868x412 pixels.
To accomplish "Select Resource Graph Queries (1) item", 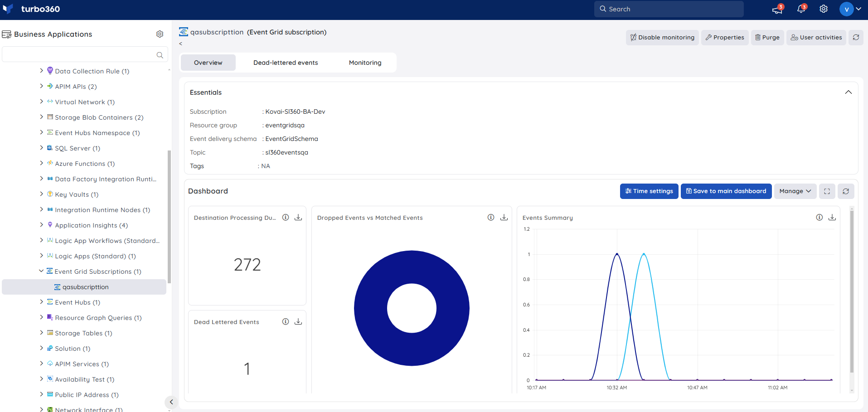I will 98,318.
